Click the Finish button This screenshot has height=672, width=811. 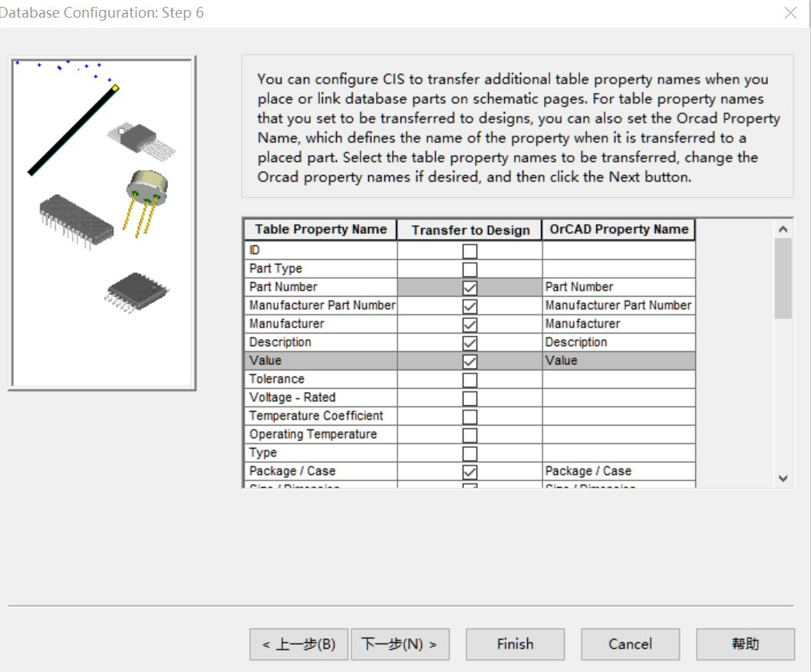(x=515, y=644)
